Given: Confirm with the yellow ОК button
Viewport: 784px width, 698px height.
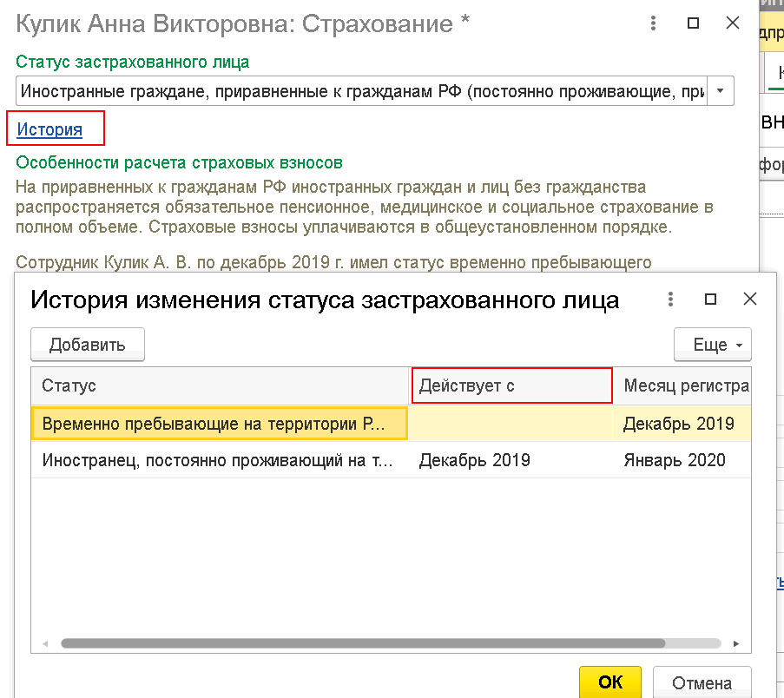Looking at the screenshot, I should click(610, 682).
